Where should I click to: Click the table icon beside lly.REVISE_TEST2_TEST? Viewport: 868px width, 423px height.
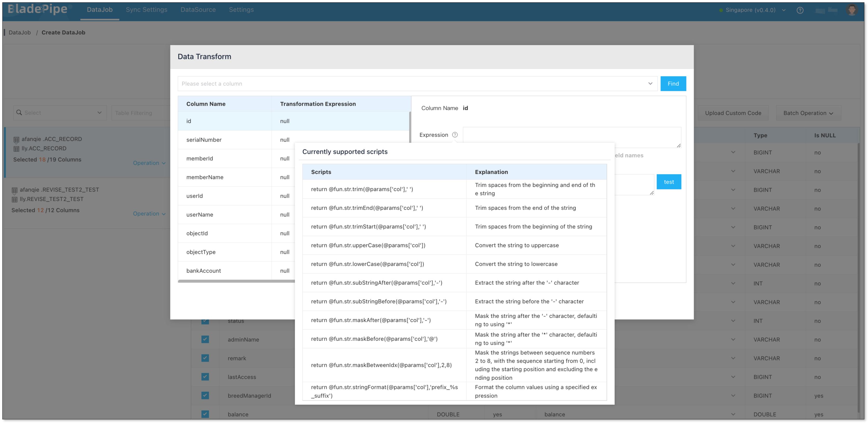(x=15, y=199)
